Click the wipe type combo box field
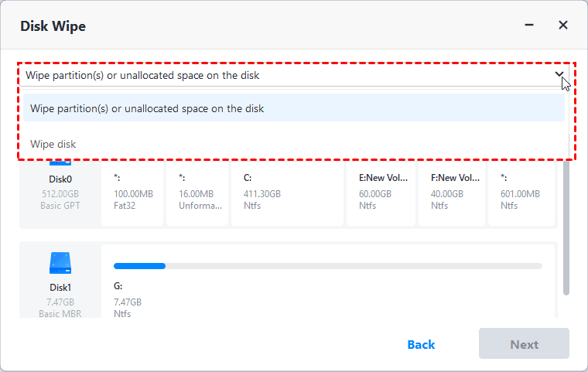The image size is (588, 372). coord(286,75)
